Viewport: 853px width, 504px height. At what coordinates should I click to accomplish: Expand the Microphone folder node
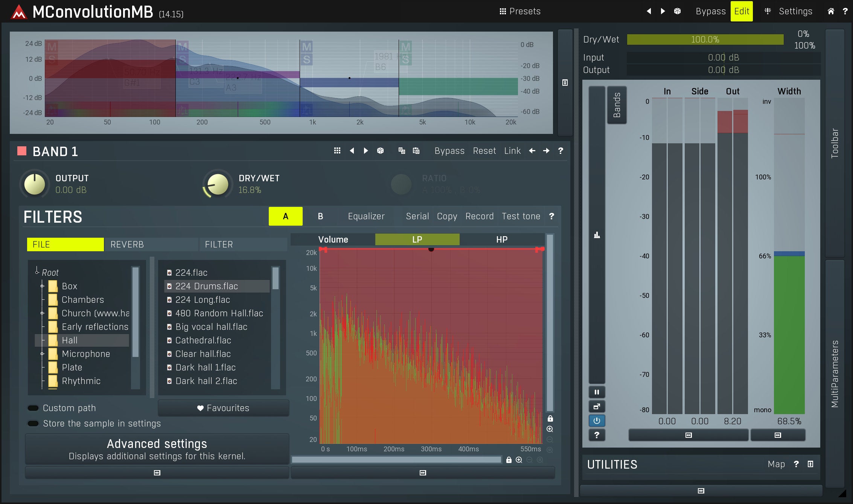(42, 354)
